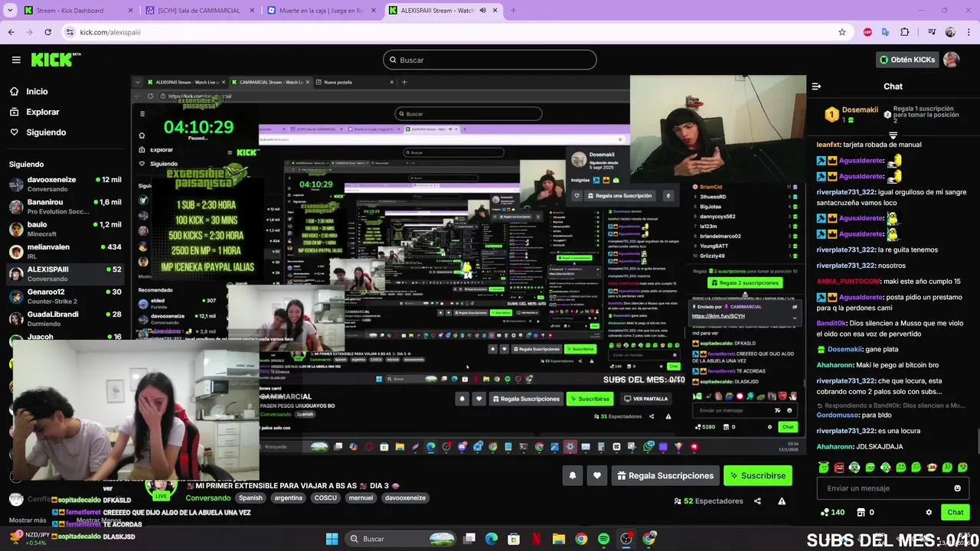980x551 pixels.
Task: Mute the ALEXISPAIII Stream tab audio
Action: point(482,11)
